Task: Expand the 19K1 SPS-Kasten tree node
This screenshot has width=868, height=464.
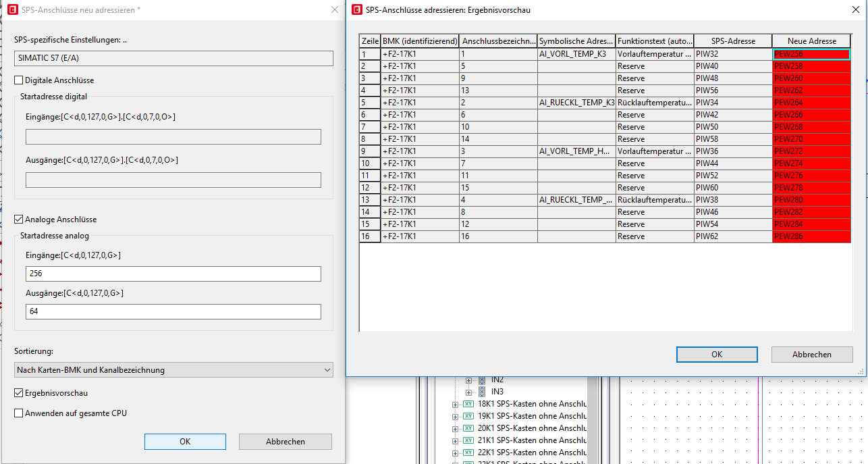Action: coord(455,417)
